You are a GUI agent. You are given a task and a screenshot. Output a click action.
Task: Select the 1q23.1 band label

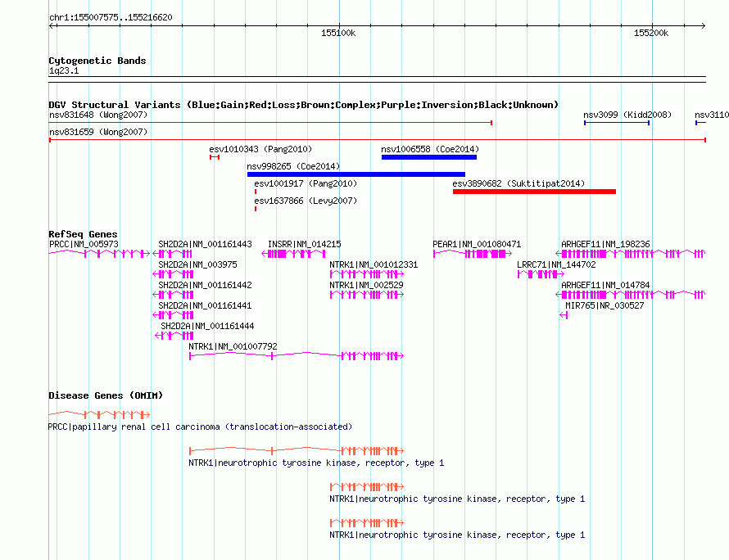(64, 70)
